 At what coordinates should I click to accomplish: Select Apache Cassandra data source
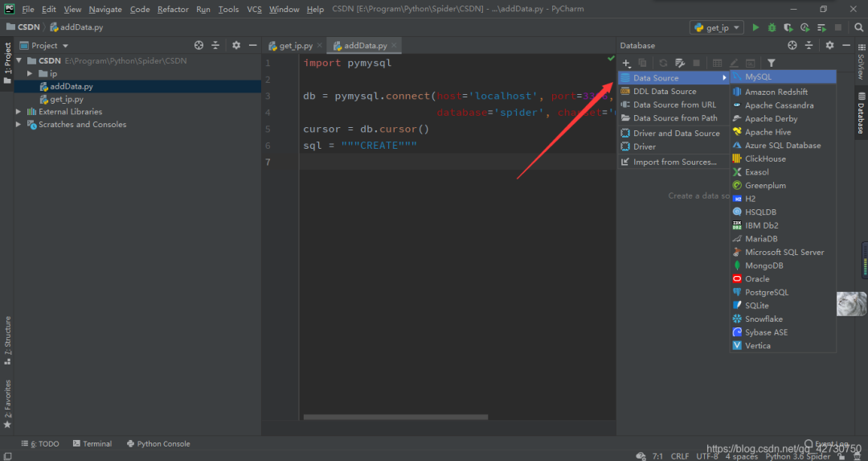tap(783, 105)
